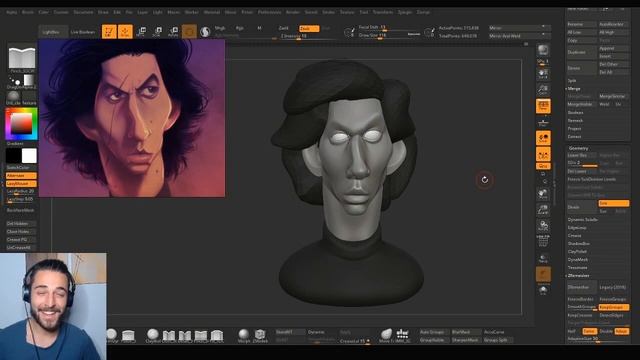Viewport: 640px width, 360px height.
Task: Open the Material menu
Action: 212,12
